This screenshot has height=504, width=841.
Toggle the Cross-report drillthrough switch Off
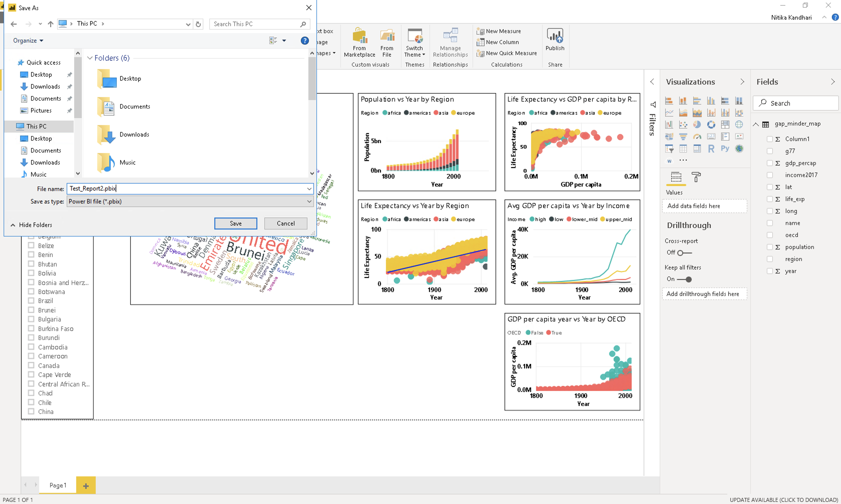(684, 252)
